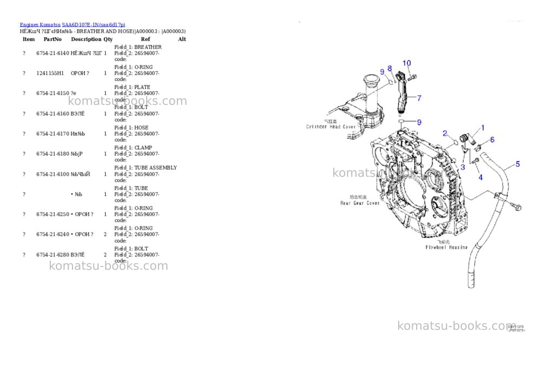Viewport: 554px width, 392px height.
Task: Click the Ref column header
Action: click(x=145, y=39)
